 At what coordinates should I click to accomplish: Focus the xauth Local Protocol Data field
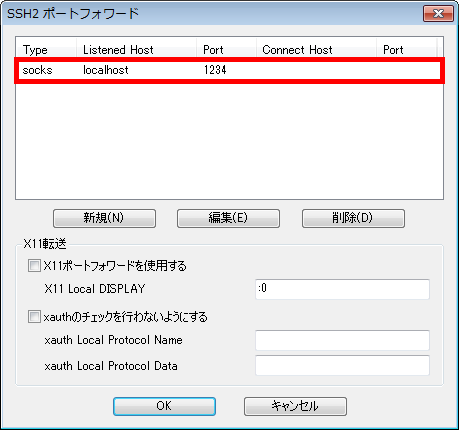point(342,366)
